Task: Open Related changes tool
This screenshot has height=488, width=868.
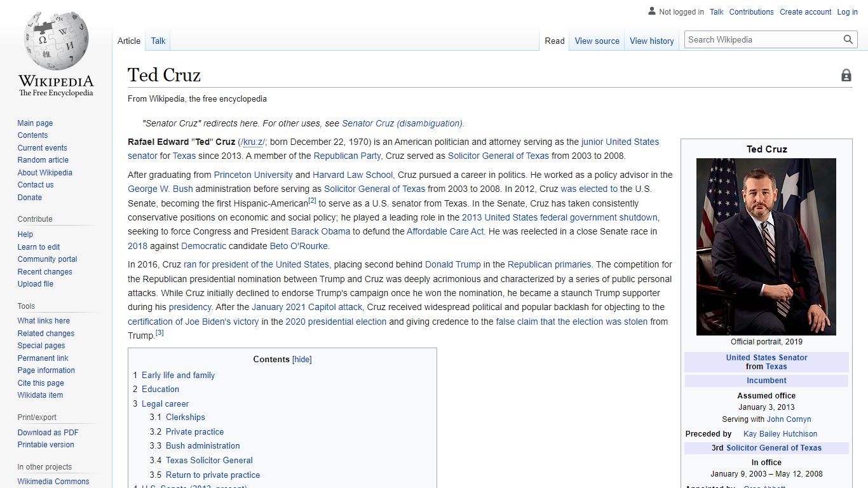Action: (46, 334)
